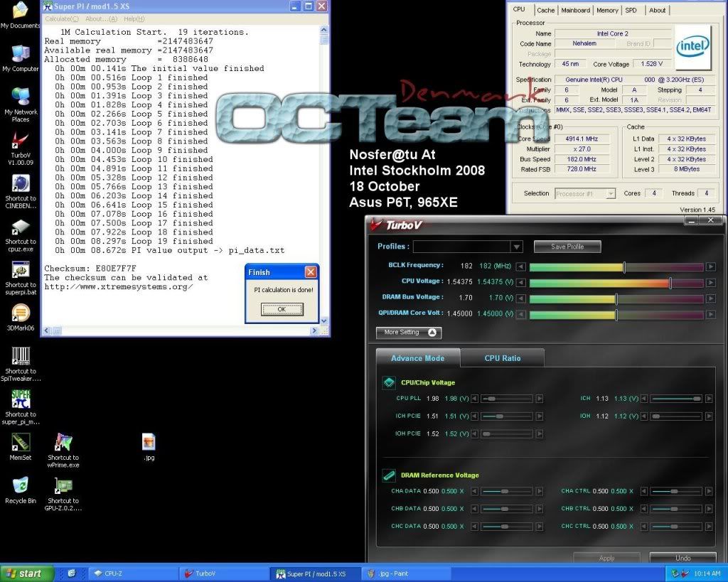Increase DRAM Bus Voltage with right arrow
728x582 pixels.
point(711,298)
